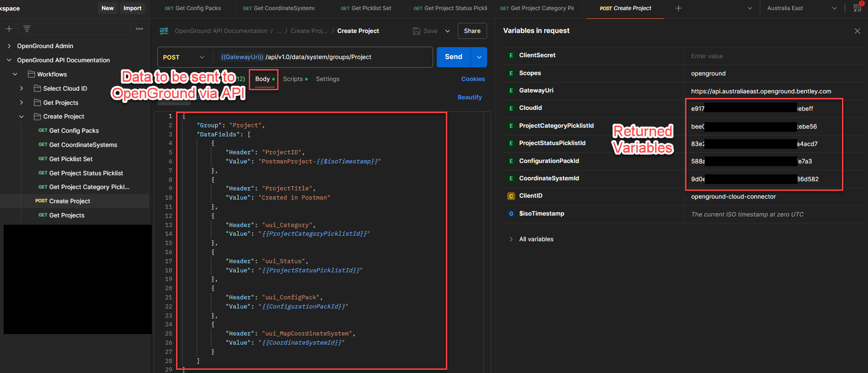Viewport: 868px width, 373px height.
Task: Click the Scopes value openground
Action: pyautogui.click(x=708, y=74)
